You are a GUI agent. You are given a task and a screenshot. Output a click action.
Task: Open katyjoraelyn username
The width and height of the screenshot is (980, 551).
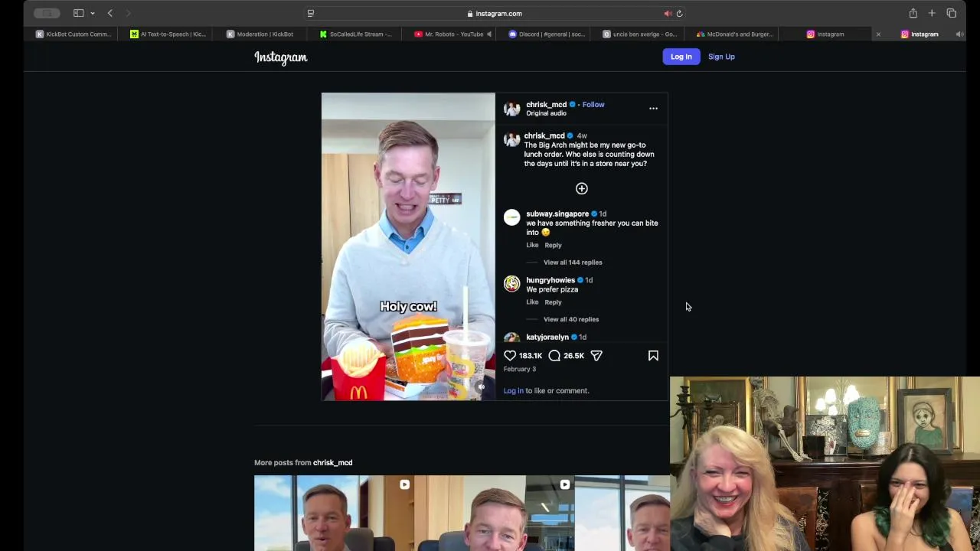tap(547, 337)
